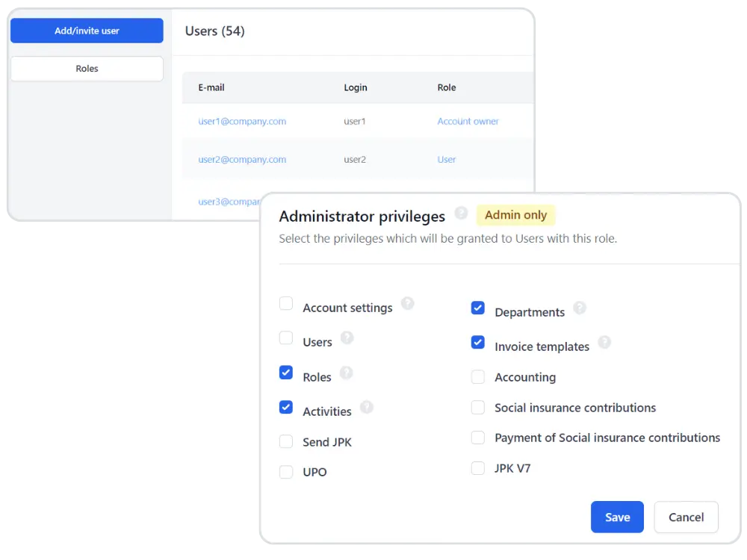Click the Account owner role link
Image resolution: width=747 pixels, height=560 pixels.
coord(468,121)
